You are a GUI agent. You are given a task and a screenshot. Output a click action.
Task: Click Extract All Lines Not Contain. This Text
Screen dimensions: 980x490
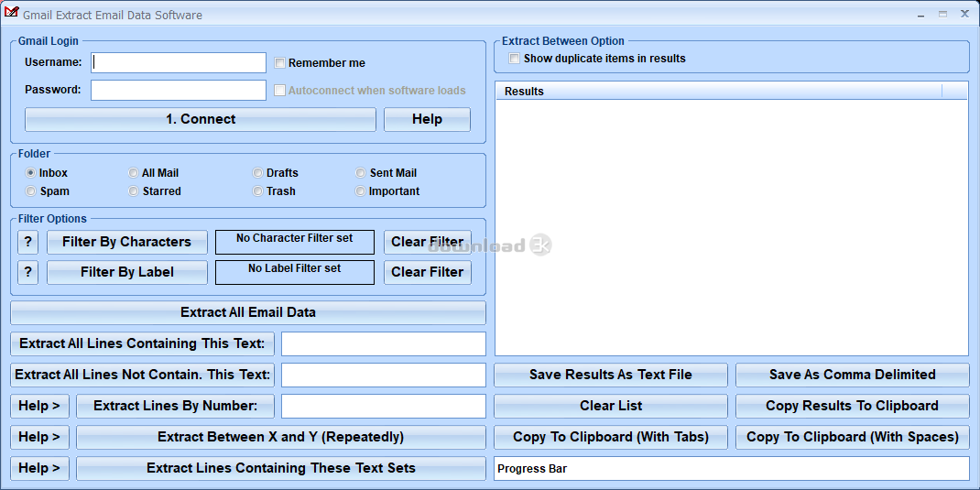(x=143, y=375)
